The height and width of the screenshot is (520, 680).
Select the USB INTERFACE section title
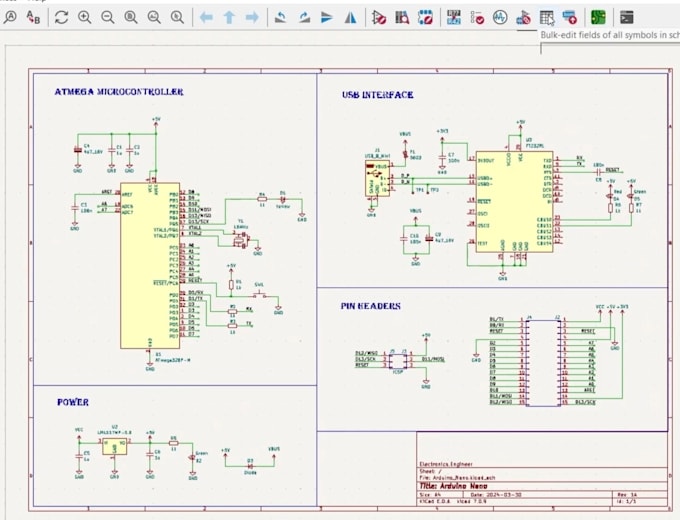378,95
